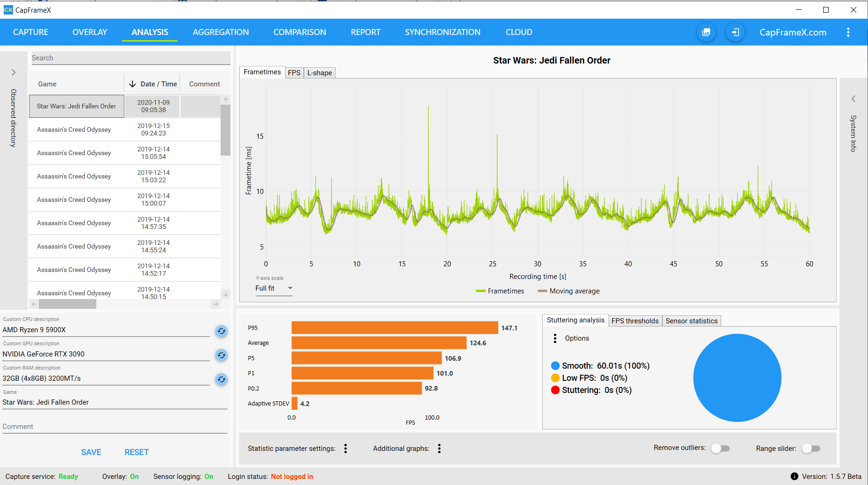Select Assassin's Creed Odyssey 09:24:23 record
The width and height of the screenshot is (868, 485).
125,129
